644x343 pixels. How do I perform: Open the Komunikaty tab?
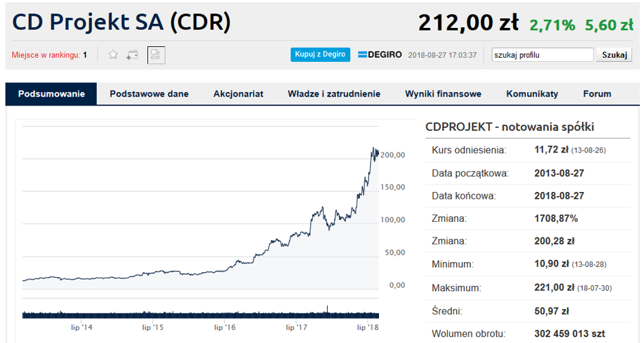pyautogui.click(x=532, y=94)
